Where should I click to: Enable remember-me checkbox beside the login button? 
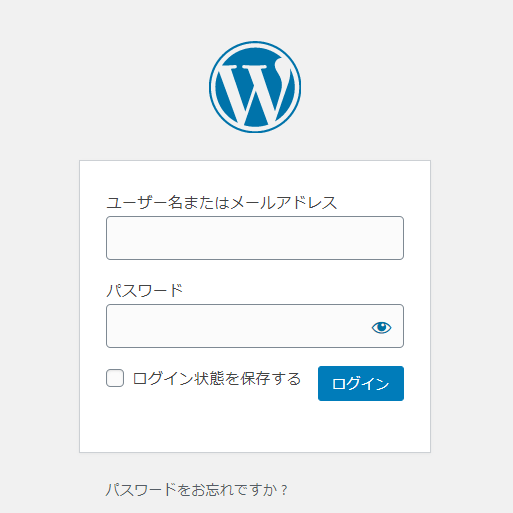coord(115,378)
